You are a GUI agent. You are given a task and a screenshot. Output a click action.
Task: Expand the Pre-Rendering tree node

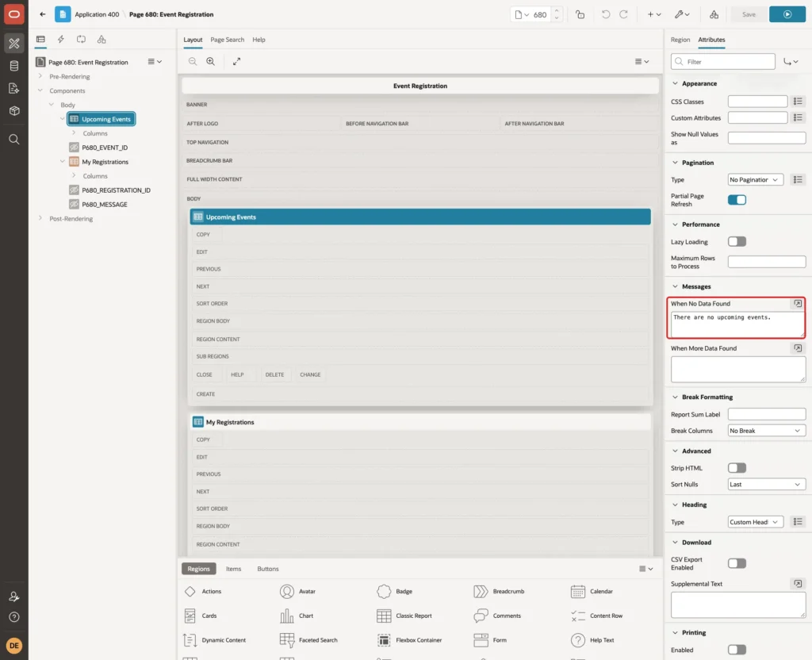tap(40, 76)
